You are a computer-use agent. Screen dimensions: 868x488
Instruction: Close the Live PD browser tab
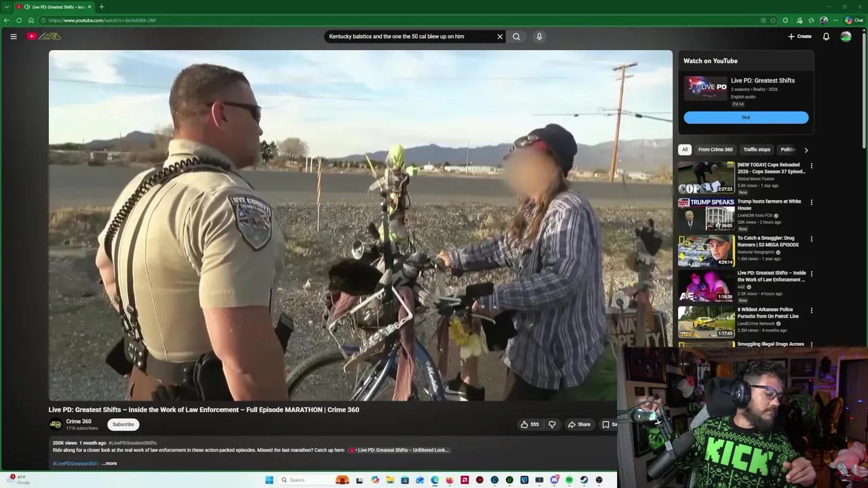pos(89,7)
